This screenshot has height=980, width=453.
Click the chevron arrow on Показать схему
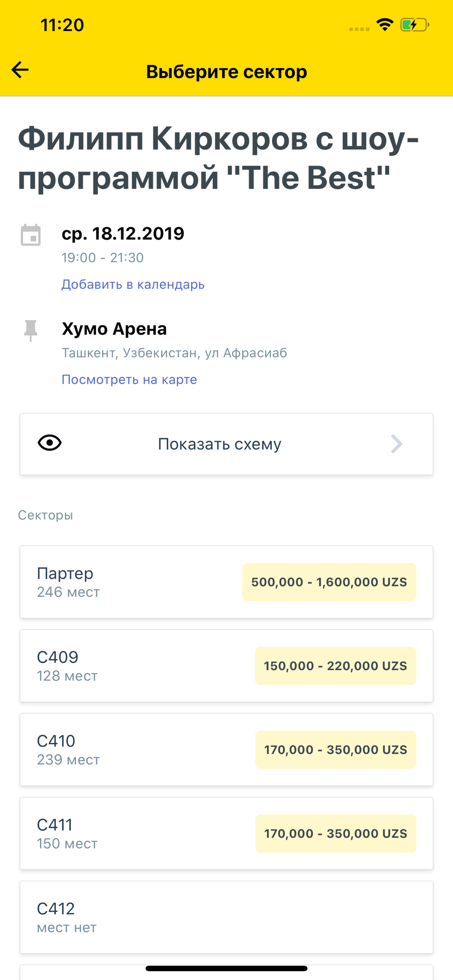pyautogui.click(x=397, y=444)
